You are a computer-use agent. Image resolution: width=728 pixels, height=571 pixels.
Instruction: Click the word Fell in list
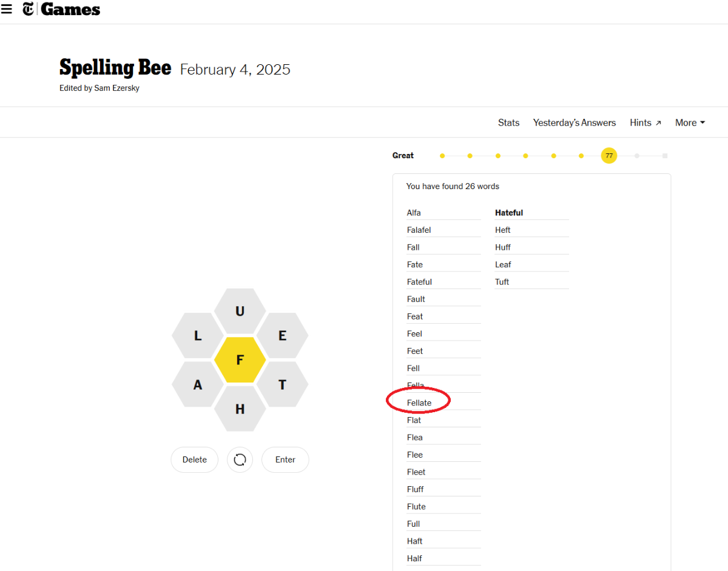[x=413, y=369]
